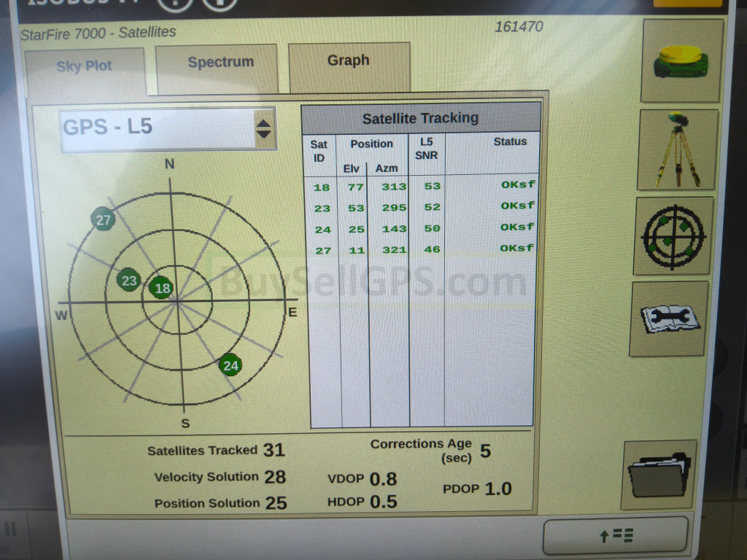
Task: Click L5 SNR value 46
Action: point(432,249)
